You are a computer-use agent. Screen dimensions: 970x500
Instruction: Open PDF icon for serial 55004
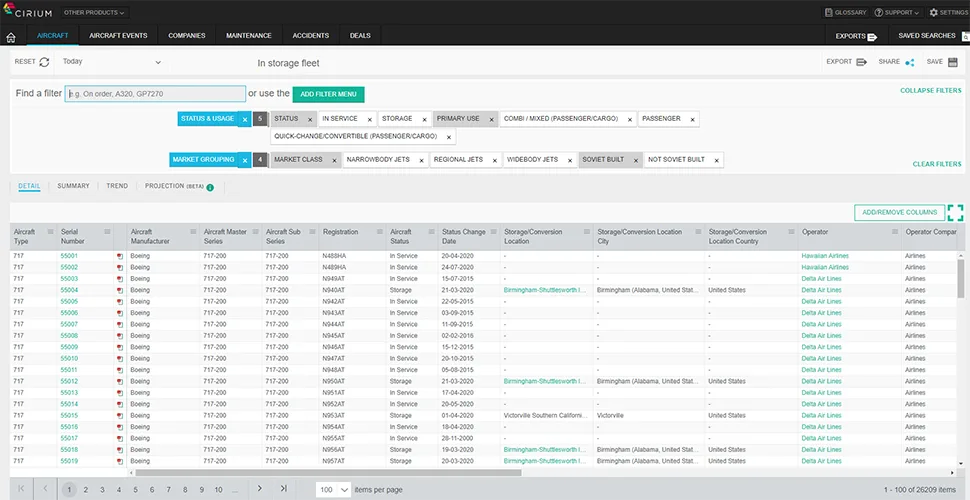tap(119, 290)
